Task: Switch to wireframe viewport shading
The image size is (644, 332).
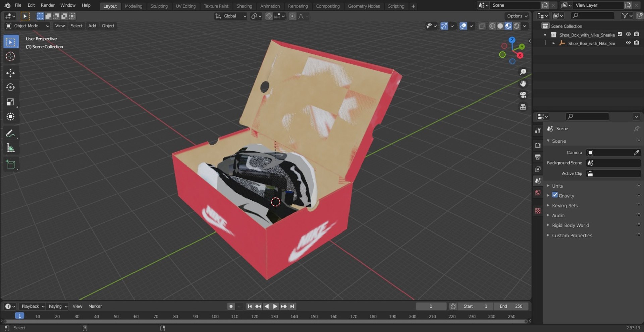Action: click(x=492, y=26)
